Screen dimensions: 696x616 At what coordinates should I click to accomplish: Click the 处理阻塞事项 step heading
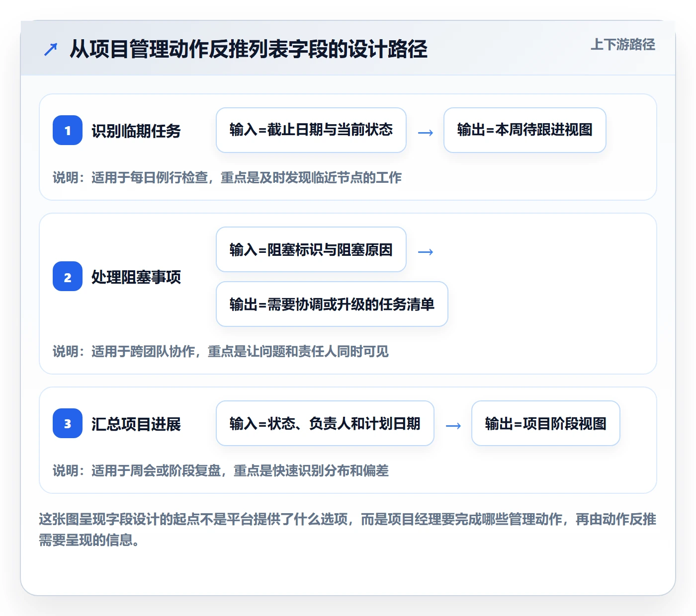136,277
